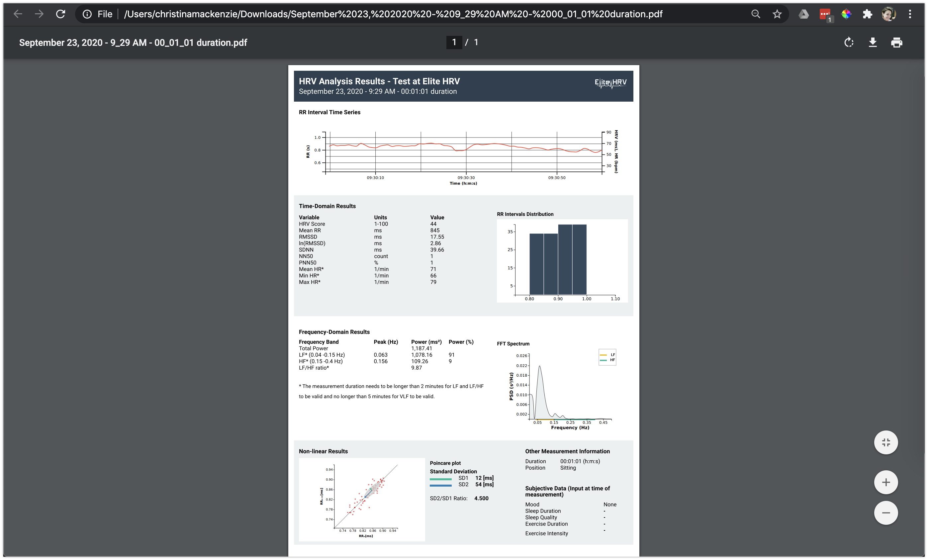Open the file info icon in address bar

87,14
